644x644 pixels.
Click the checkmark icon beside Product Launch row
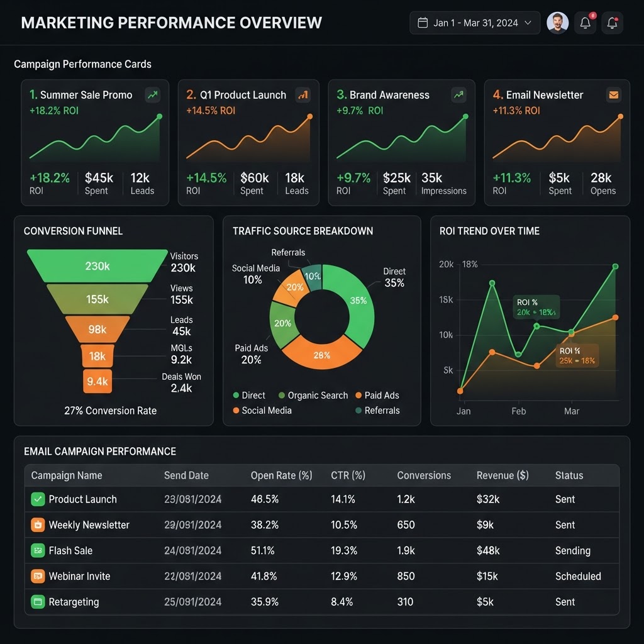[x=38, y=499]
